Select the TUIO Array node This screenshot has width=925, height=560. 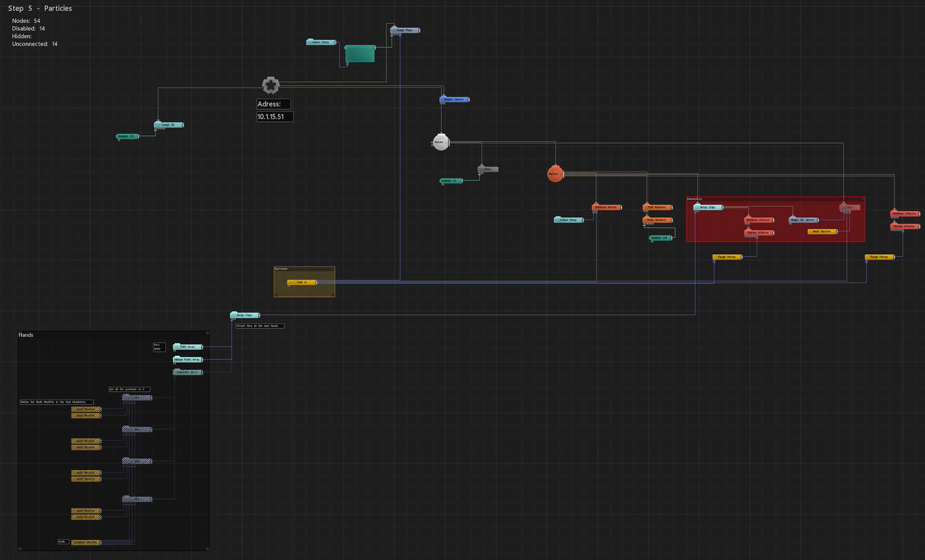[x=187, y=347]
